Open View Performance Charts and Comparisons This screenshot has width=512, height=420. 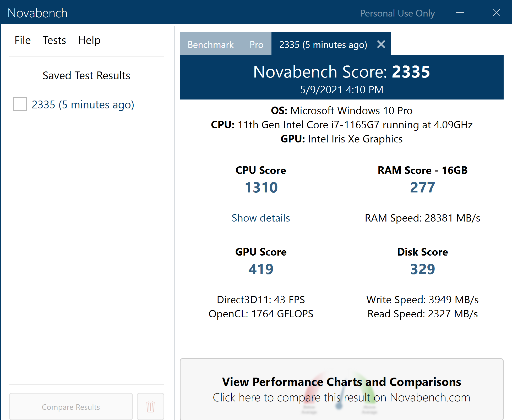(x=341, y=389)
